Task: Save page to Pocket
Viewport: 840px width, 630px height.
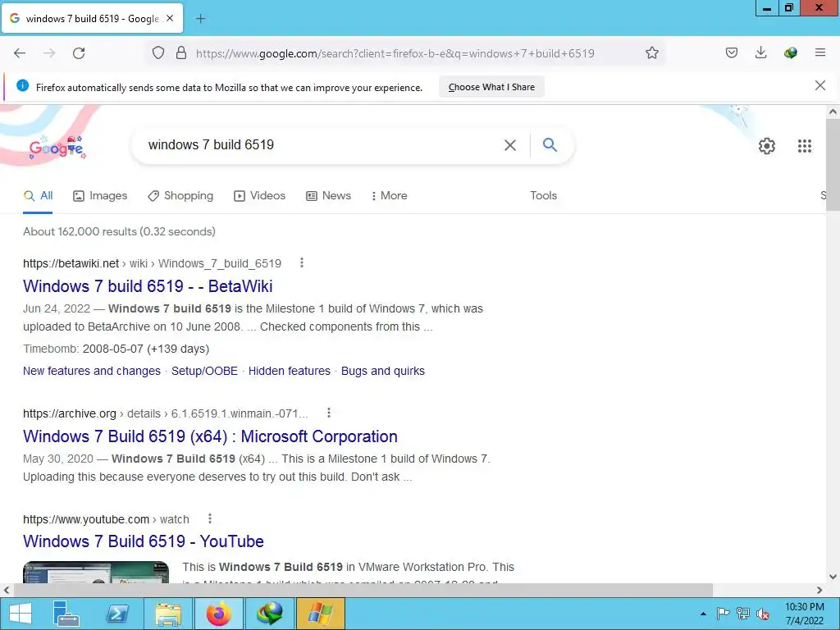Action: (x=732, y=52)
